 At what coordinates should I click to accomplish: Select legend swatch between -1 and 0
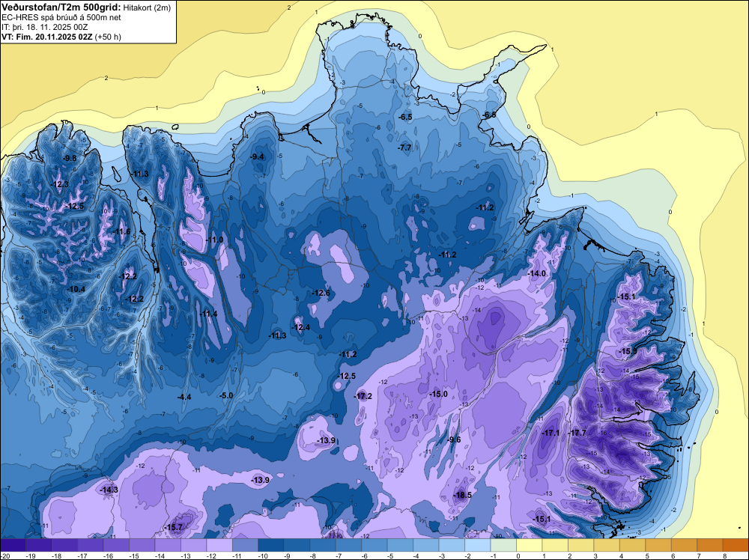pyautogui.click(x=503, y=545)
